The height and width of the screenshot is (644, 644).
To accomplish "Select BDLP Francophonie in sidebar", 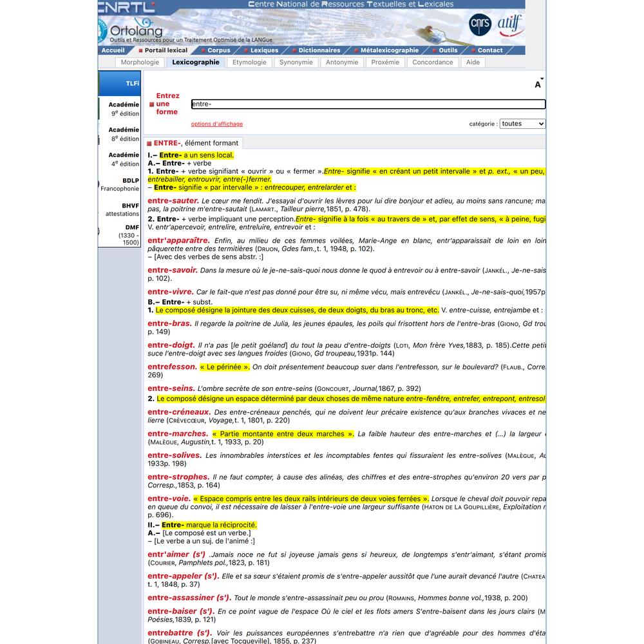I will click(x=120, y=184).
